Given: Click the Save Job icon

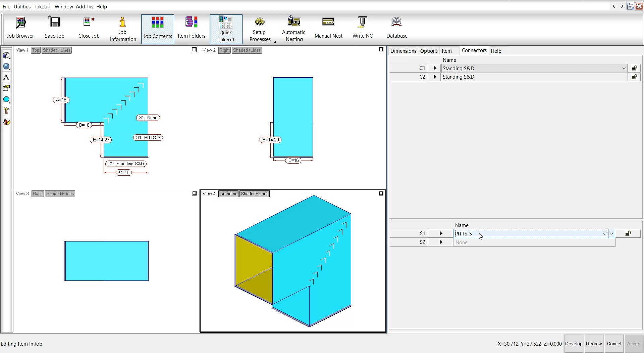Looking at the screenshot, I should 54,28.
